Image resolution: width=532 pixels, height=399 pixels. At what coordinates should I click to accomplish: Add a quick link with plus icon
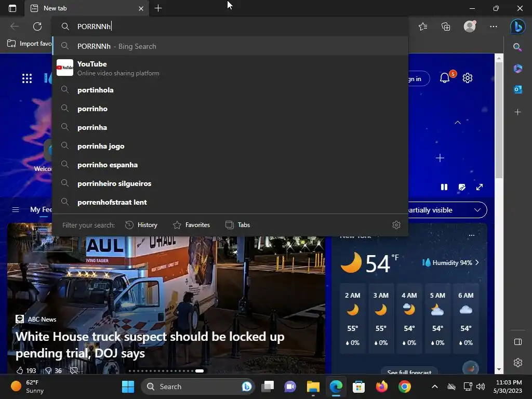pos(440,158)
